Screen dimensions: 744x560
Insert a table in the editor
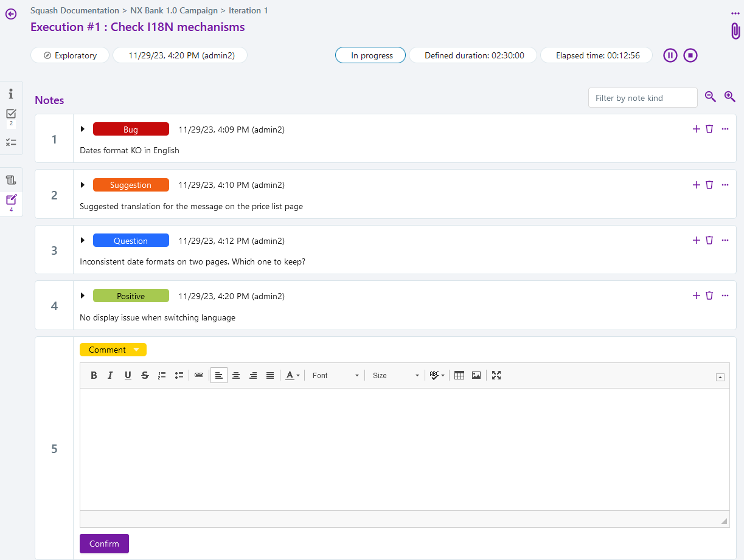point(459,375)
